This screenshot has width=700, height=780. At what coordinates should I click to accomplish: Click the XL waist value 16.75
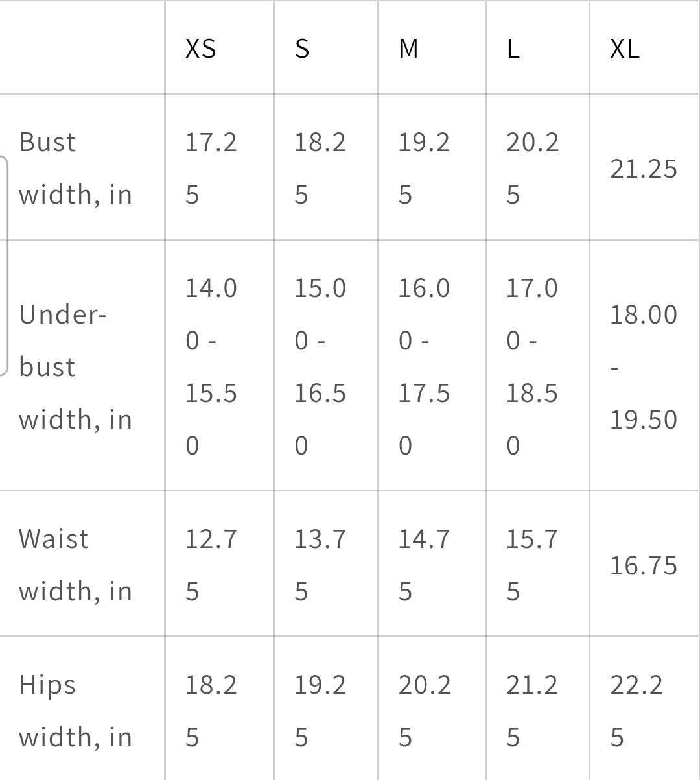point(643,565)
